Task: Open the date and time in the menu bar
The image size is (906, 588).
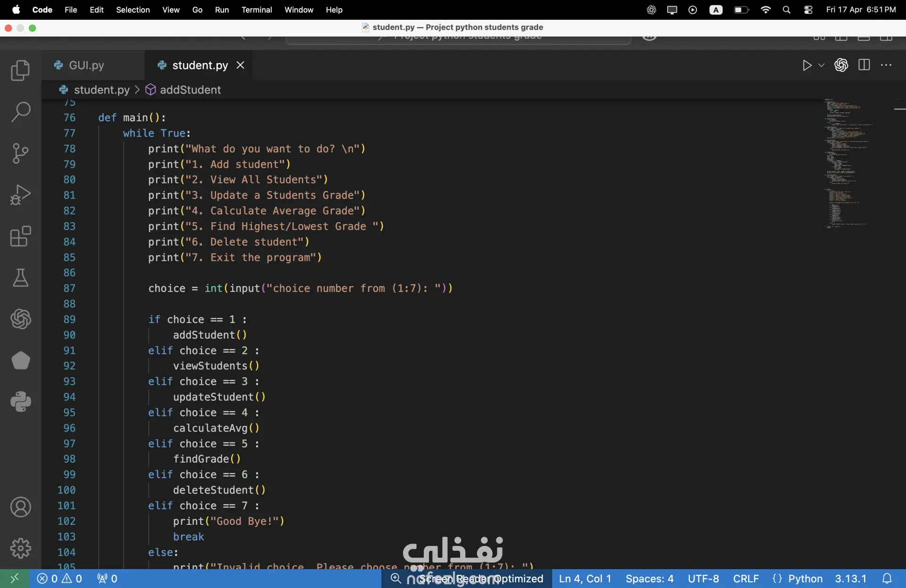Action: 861,10
